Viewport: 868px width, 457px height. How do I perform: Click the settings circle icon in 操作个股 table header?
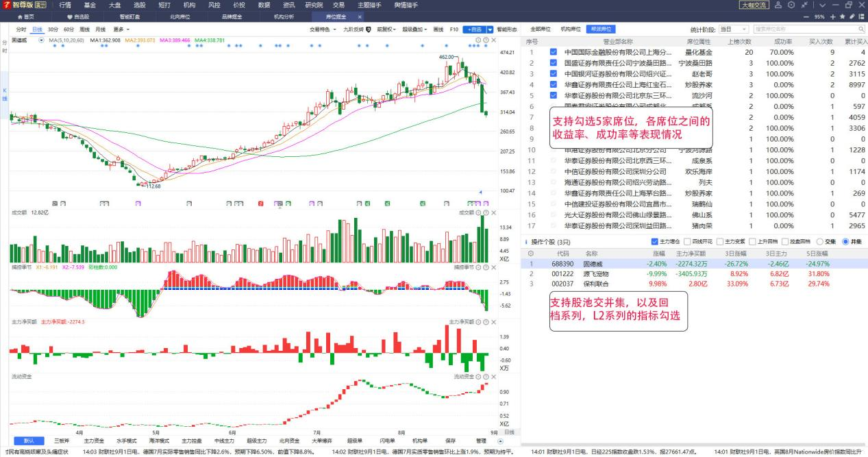530,253
